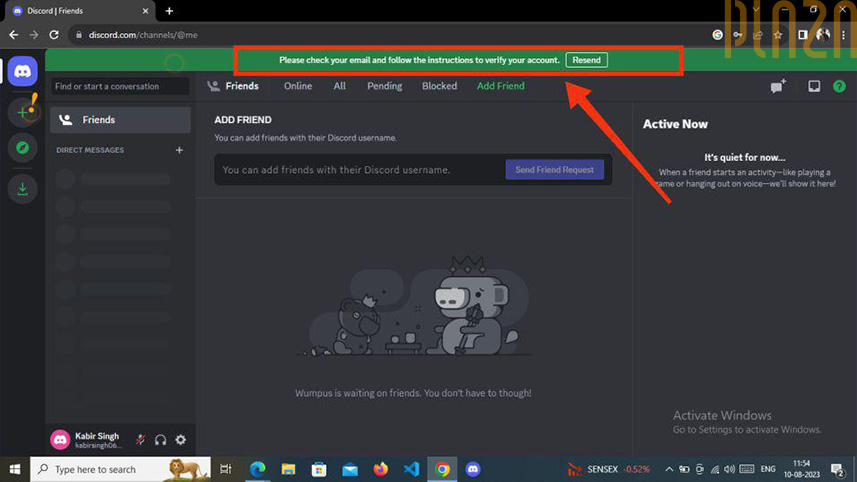Click Add a Server plus icon
Viewport: 857px width, 482px height.
point(22,113)
